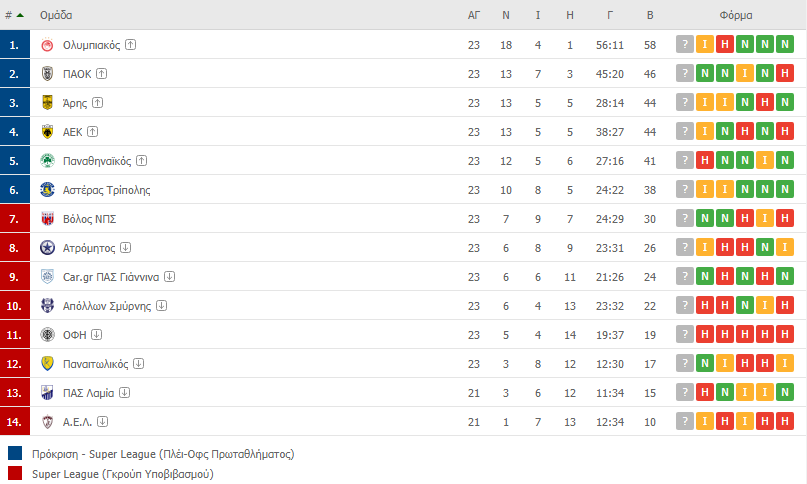Sort standings by the ΑΓ column header
This screenshot has height=484, width=807.
point(473,15)
